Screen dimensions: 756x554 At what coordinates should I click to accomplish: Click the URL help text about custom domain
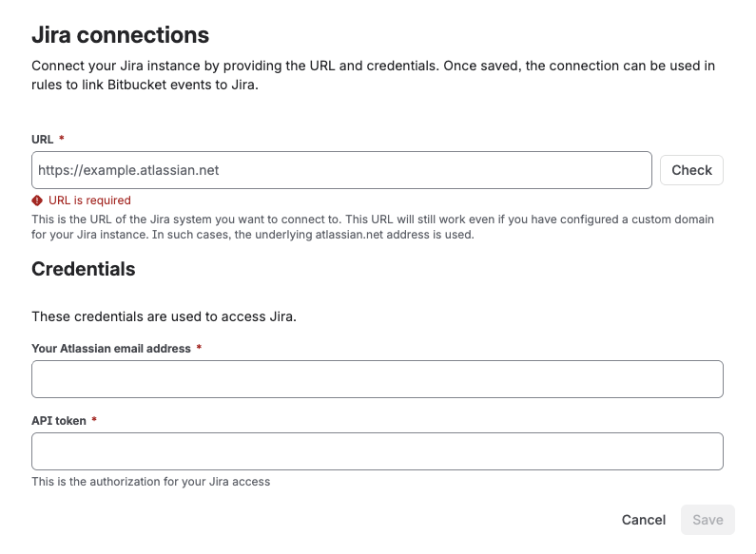point(373,227)
